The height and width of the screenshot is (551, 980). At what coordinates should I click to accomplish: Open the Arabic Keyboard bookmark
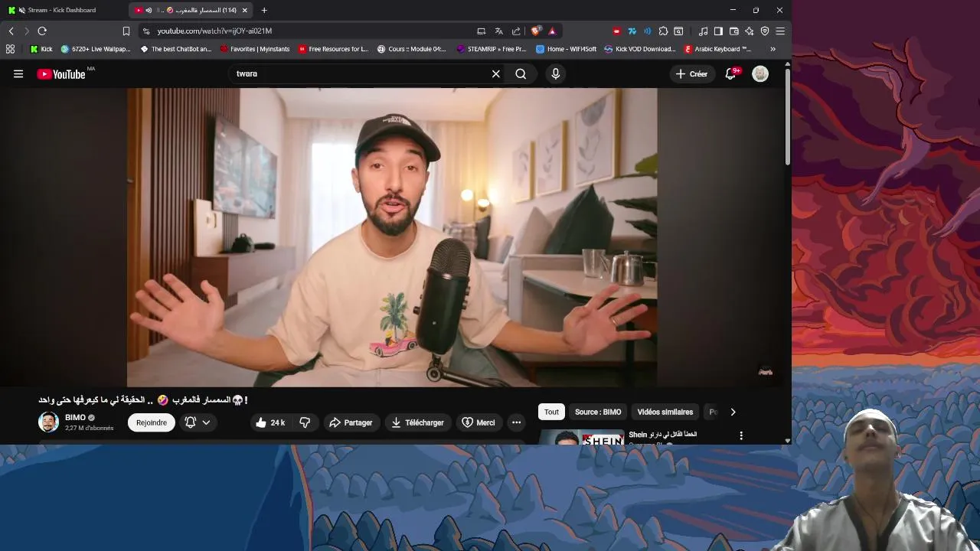(x=717, y=49)
